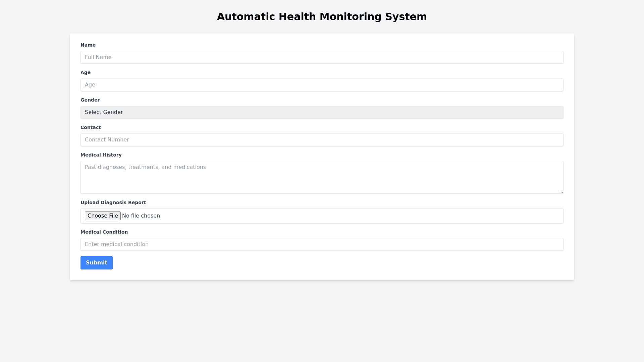This screenshot has height=362, width=644.
Task: Focus the Age input box
Action: [322, 85]
